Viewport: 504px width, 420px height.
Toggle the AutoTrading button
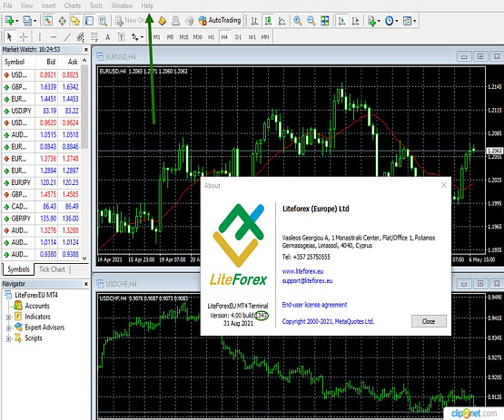click(x=220, y=21)
